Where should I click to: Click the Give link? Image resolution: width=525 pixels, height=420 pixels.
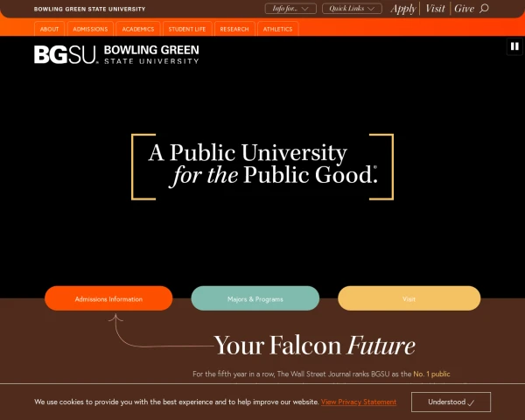pos(464,9)
